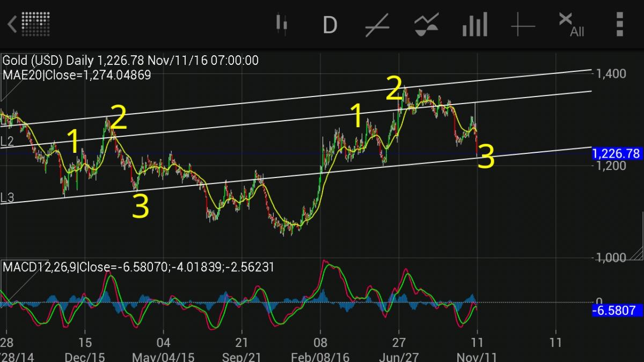644x362 pixels.
Task: Select the L2 channel line label
Action: 7,142
